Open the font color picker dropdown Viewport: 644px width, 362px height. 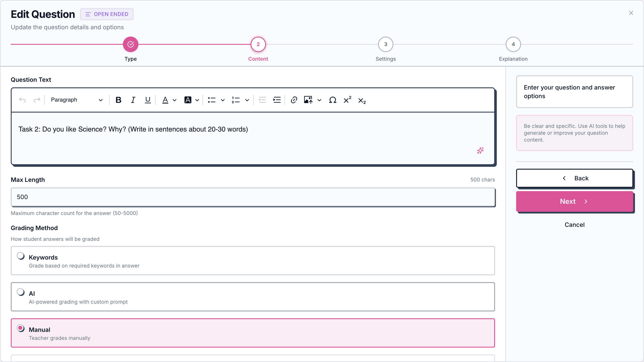(x=175, y=100)
